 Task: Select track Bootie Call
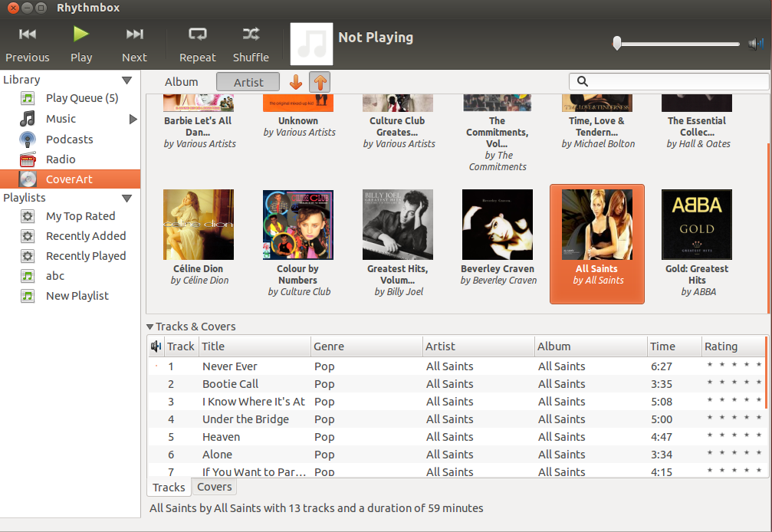pos(456,384)
